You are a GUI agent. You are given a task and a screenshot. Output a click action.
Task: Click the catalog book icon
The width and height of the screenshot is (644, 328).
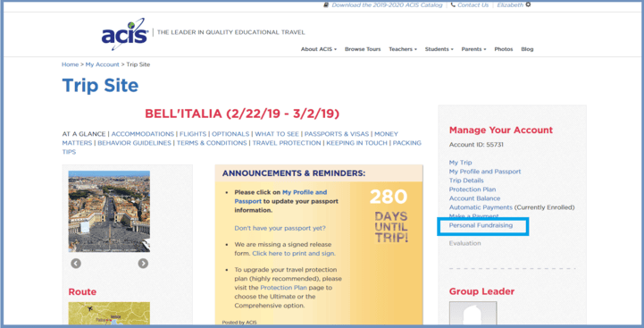tap(326, 5)
